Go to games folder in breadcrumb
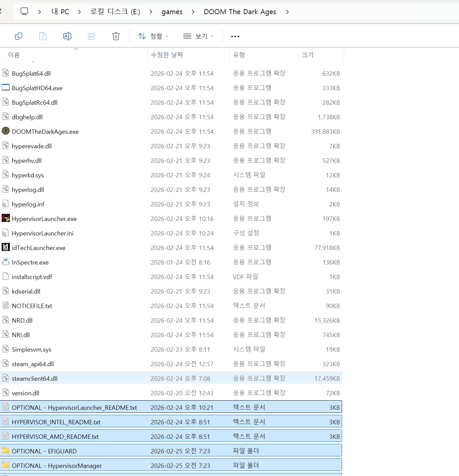 pos(172,12)
